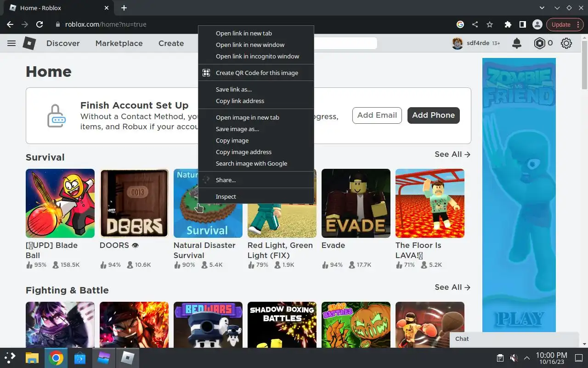
Task: Open the clipboard icon in system tray
Action: 500,357
